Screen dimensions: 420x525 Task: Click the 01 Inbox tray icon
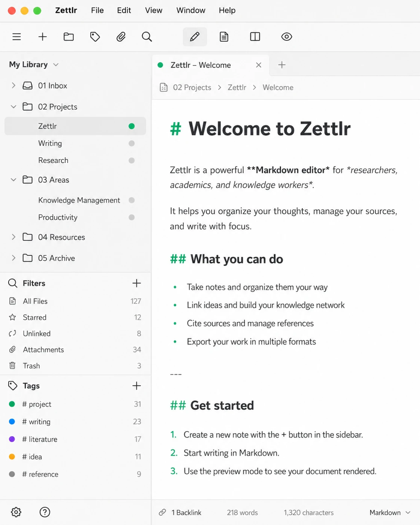coord(28,85)
